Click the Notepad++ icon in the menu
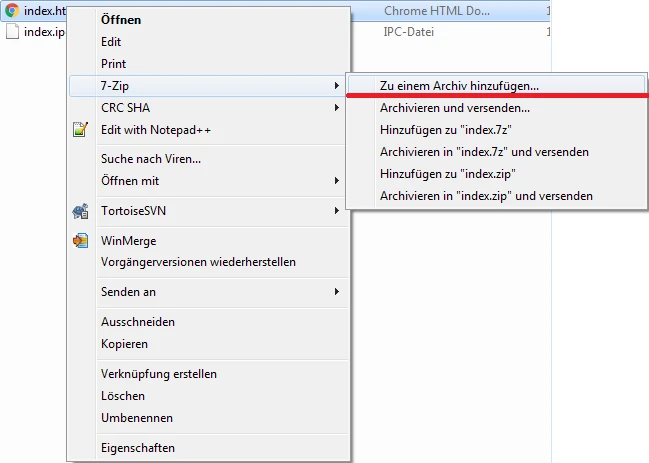 click(81, 130)
